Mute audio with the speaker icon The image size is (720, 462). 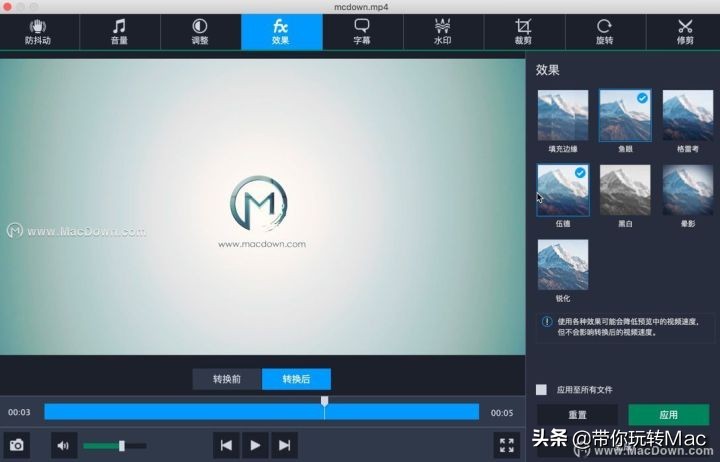63,445
